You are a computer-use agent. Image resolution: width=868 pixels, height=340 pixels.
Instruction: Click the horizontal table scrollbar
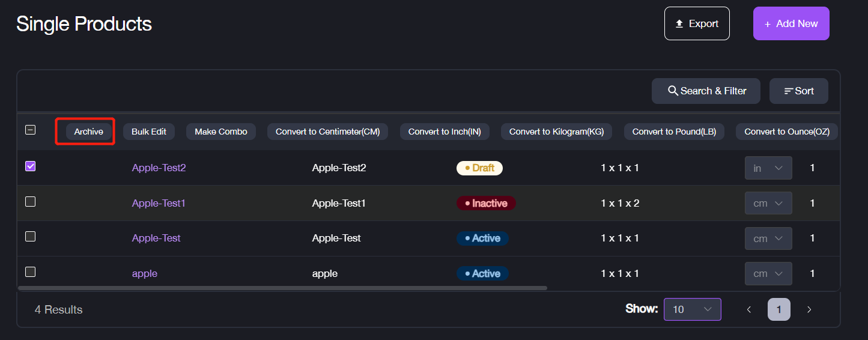(282, 288)
